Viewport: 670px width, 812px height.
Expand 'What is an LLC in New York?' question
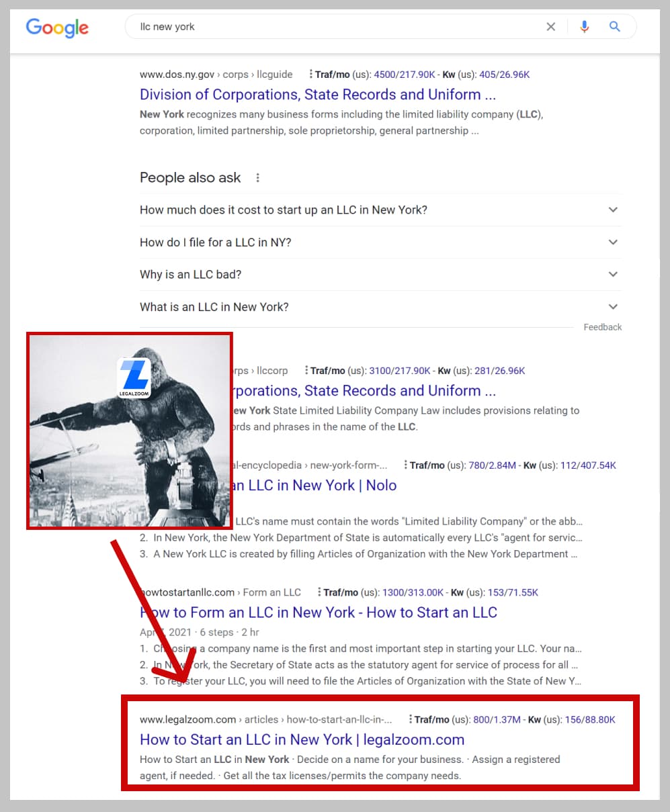click(380, 307)
